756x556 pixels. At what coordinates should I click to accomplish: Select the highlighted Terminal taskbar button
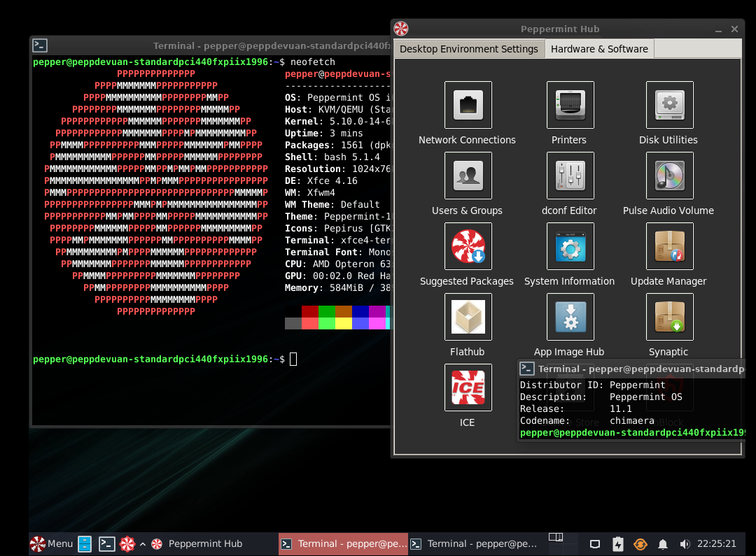pyautogui.click(x=343, y=544)
